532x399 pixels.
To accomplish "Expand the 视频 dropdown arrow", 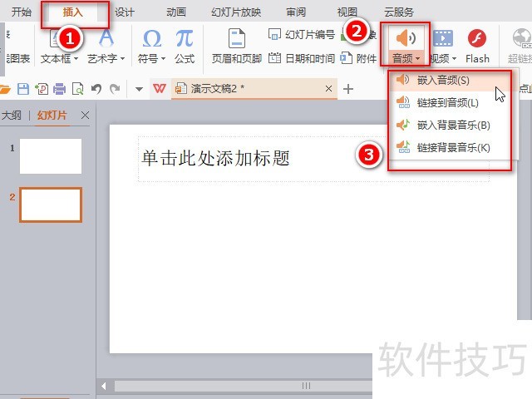I will point(454,59).
